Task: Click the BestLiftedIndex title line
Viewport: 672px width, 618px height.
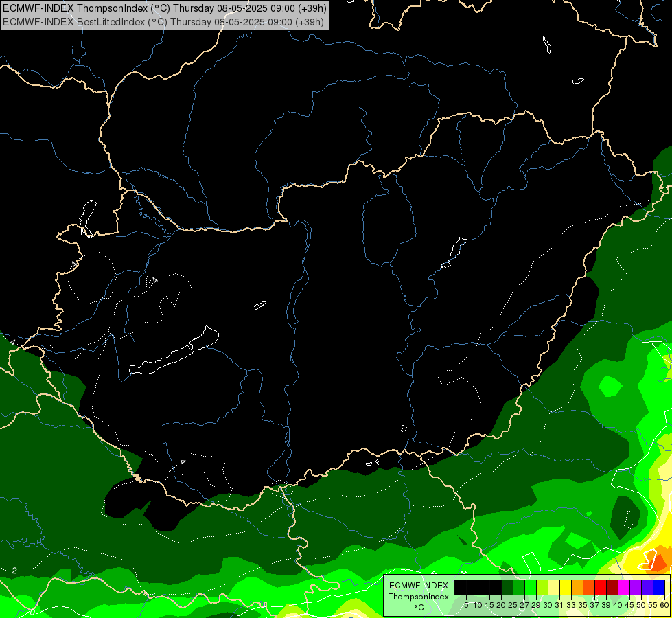Action: tap(163, 22)
